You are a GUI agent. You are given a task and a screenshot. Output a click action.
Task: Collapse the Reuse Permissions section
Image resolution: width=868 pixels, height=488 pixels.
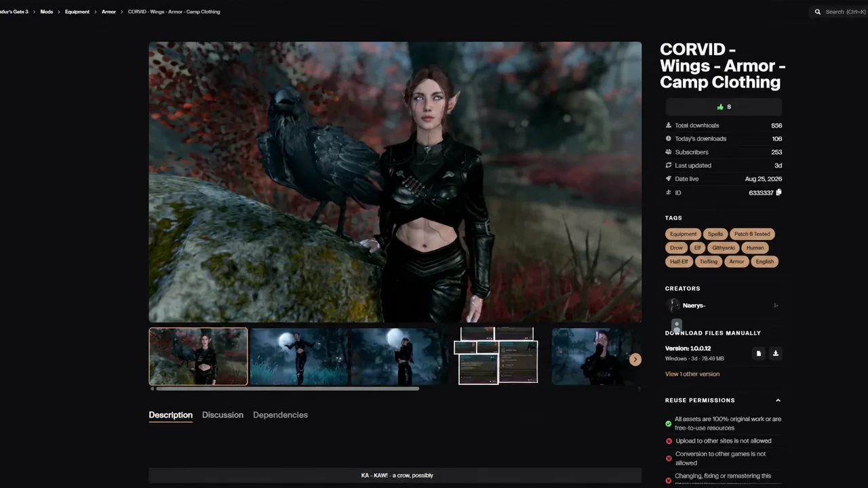coord(778,401)
